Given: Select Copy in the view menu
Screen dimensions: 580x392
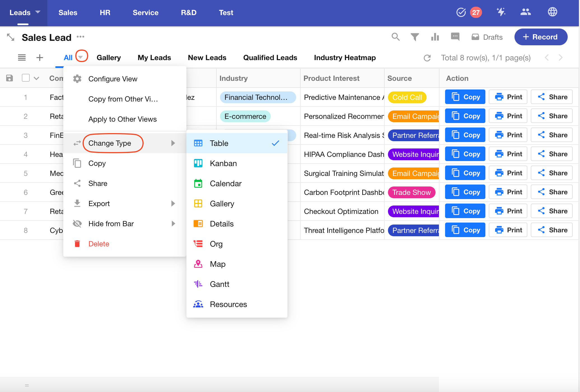Looking at the screenshot, I should (x=125, y=163).
